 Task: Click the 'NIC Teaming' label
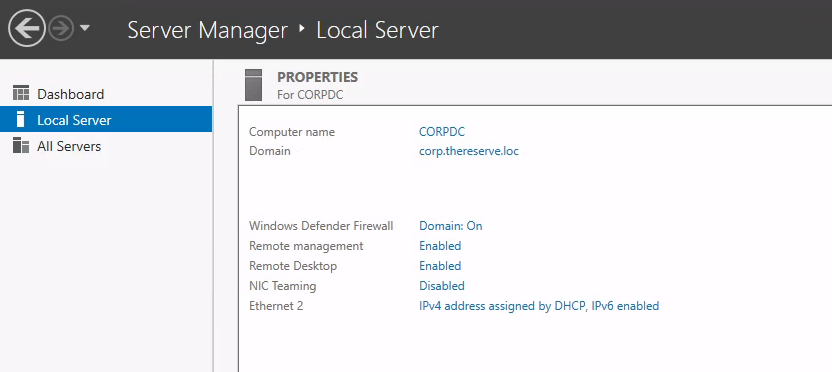click(282, 286)
